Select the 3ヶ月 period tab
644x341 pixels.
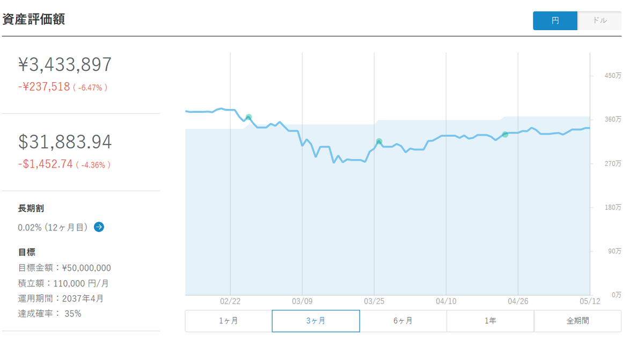click(316, 321)
